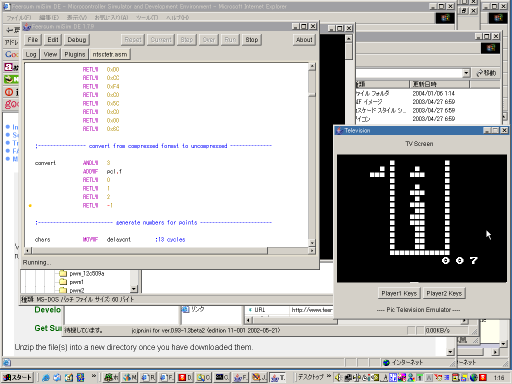The image size is (512, 384).
Task: Click the インターネット zone indicator in IE status bar
Action: [x=403, y=362]
